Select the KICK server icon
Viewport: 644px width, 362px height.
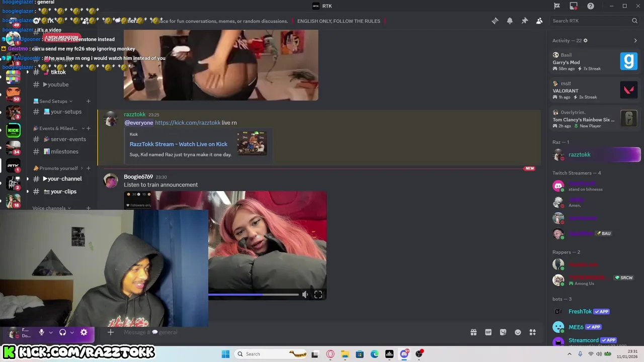[x=14, y=130]
